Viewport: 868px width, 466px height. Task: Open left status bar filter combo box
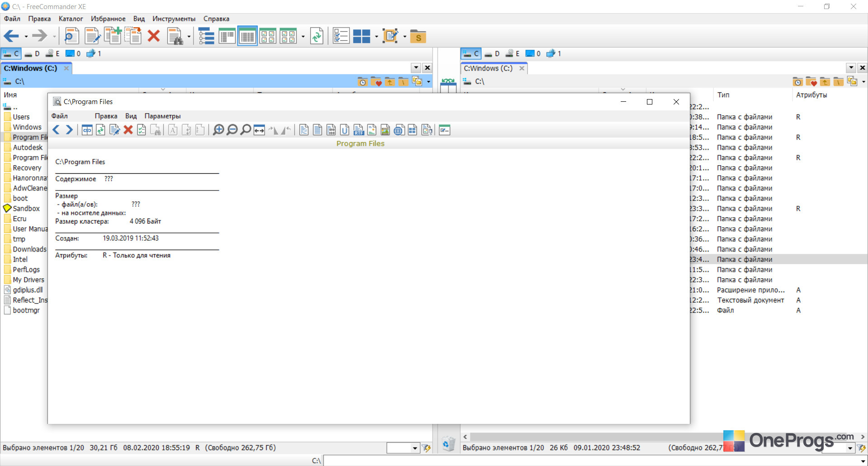[x=403, y=448]
